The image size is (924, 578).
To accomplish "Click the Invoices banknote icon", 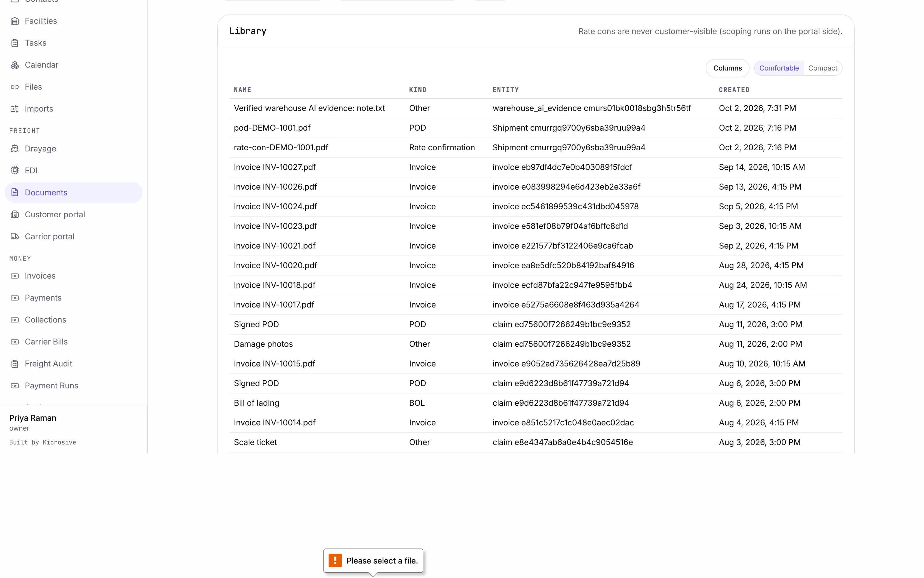I will click(x=14, y=276).
